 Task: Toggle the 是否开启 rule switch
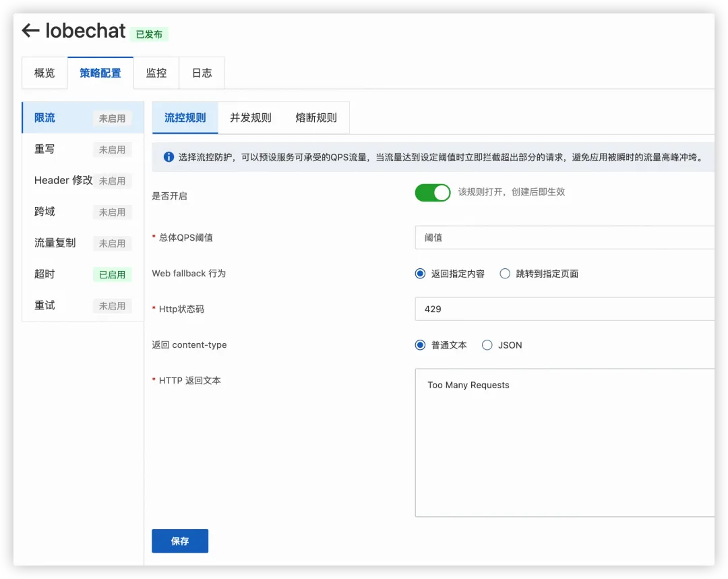click(x=432, y=193)
